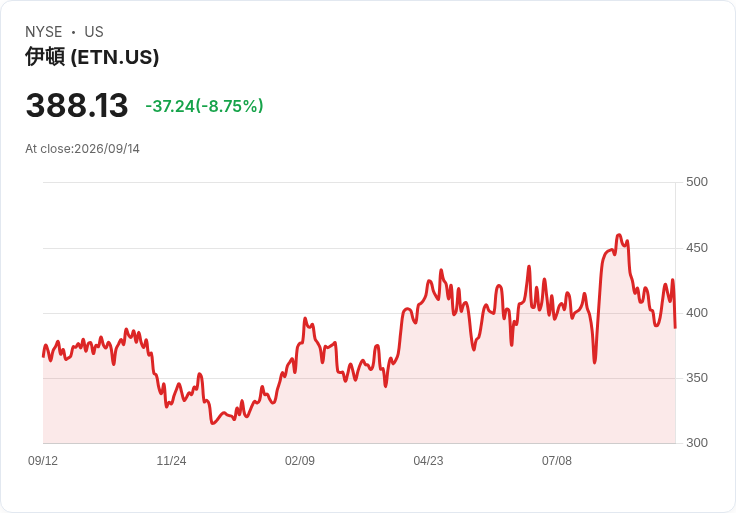Click the -37.24(-8.75%) change value
Image resolution: width=736 pixels, height=513 pixels.
click(x=204, y=106)
